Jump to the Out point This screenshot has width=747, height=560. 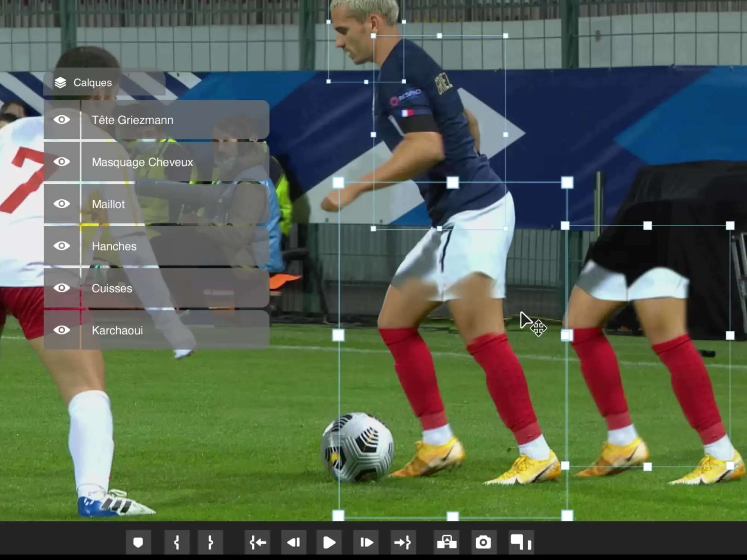pyautogui.click(x=403, y=542)
